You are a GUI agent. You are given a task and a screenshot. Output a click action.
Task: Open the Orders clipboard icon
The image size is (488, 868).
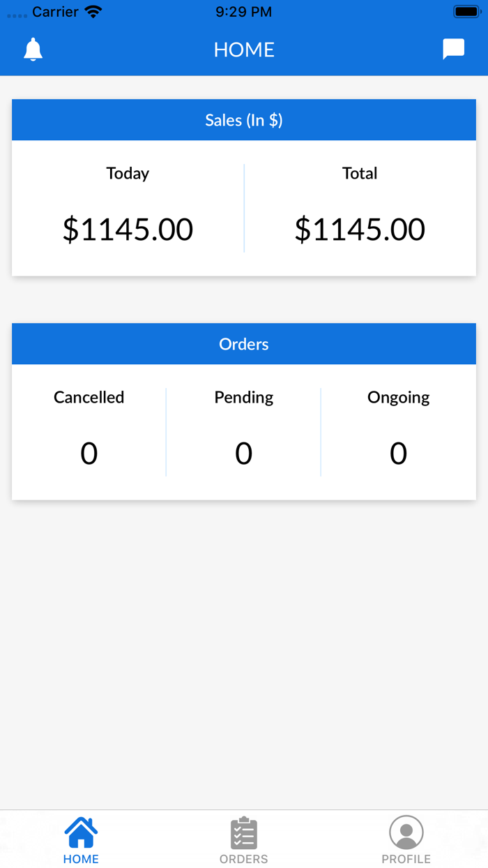(243, 831)
